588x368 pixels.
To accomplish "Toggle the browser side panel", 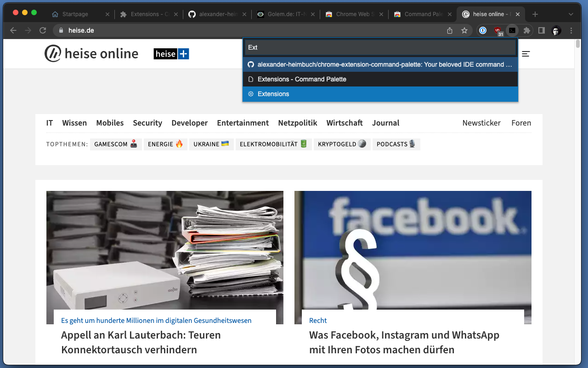I will click(542, 30).
